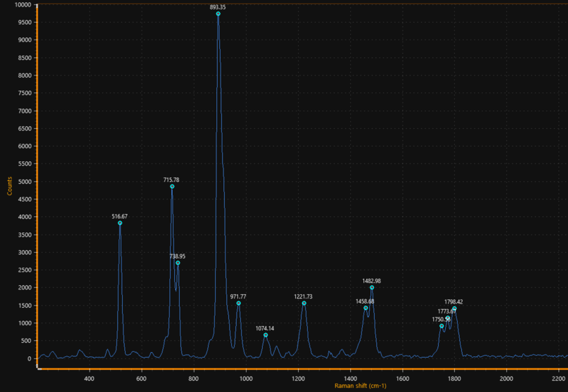The width and height of the screenshot is (568, 392).
Task: Select the 1074.14 peak marker
Action: pyautogui.click(x=266, y=335)
